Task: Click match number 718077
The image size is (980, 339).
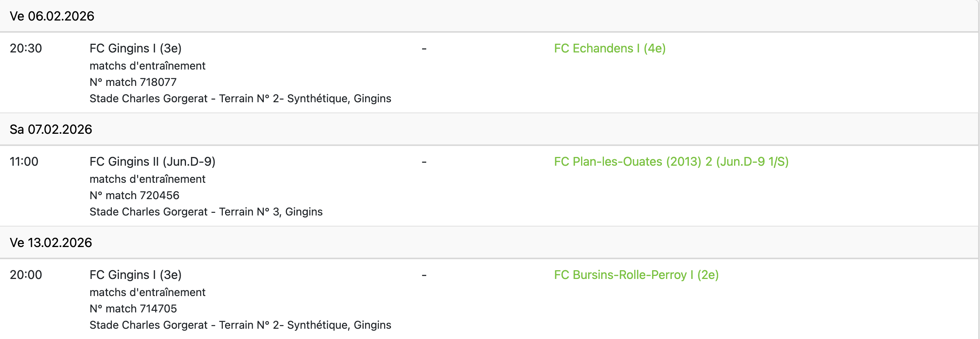Action: click(x=133, y=82)
